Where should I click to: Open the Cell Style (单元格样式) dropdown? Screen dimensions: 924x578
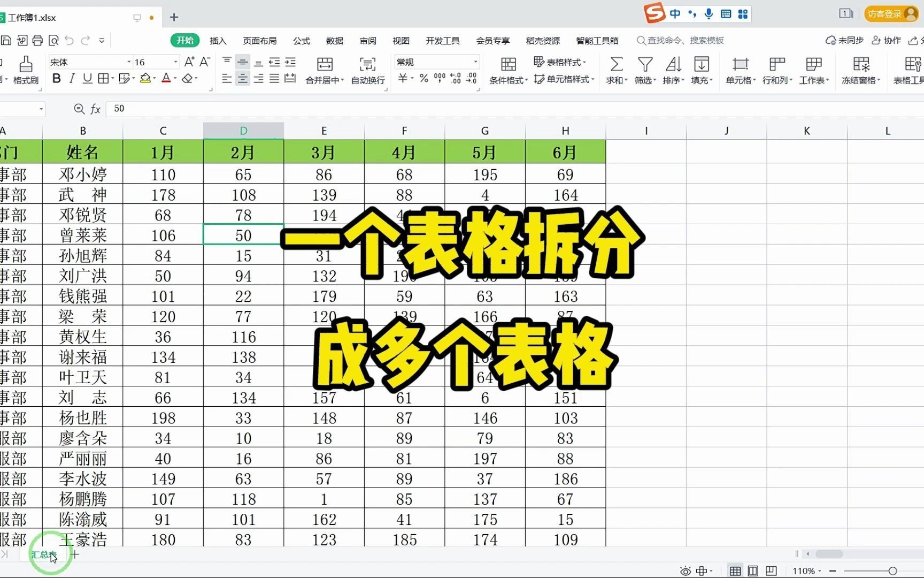[564, 79]
